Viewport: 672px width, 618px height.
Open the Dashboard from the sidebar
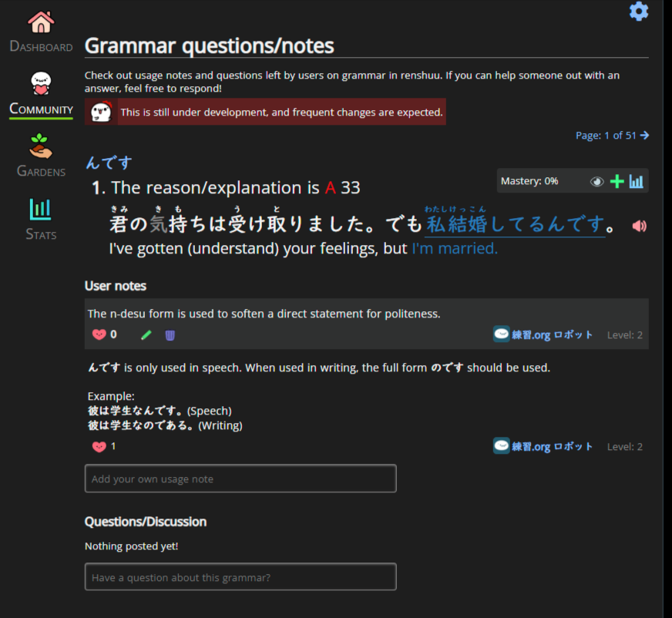[41, 32]
